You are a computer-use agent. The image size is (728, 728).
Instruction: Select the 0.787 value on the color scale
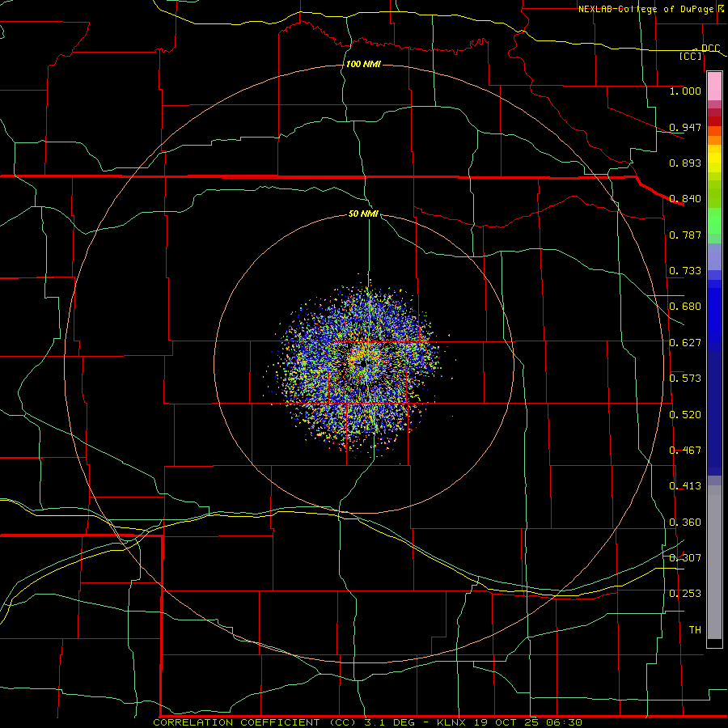coord(685,235)
